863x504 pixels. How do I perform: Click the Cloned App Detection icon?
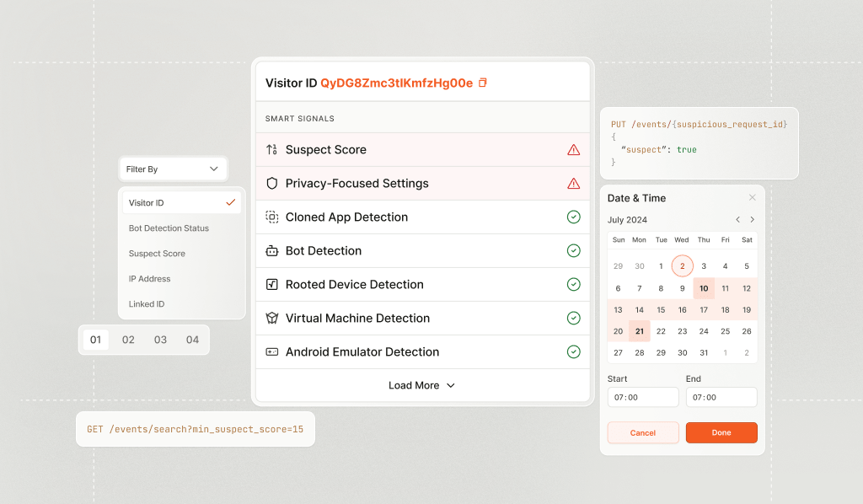(x=272, y=217)
